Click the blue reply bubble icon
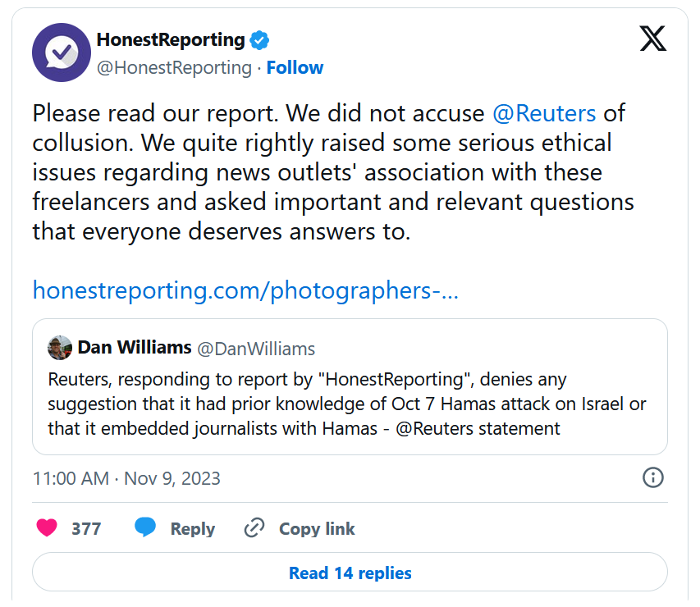Screen dimensions: 700x607 [145, 527]
